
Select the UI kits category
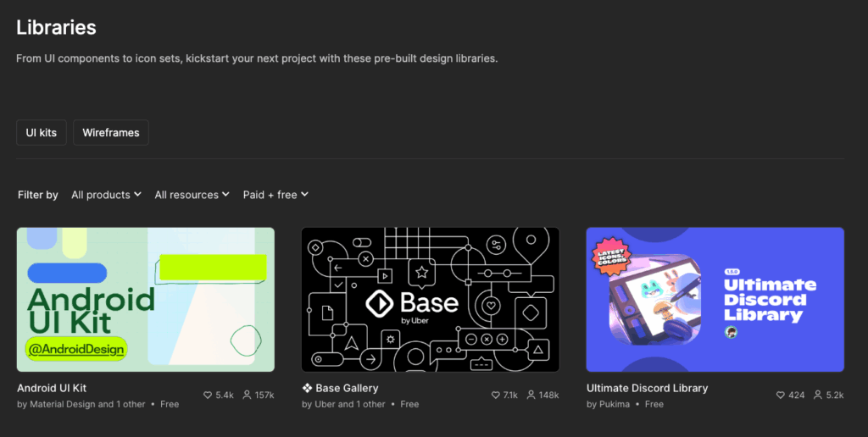tap(41, 133)
